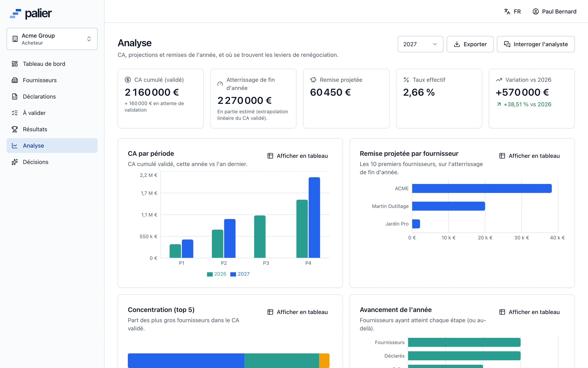Click the gauge icon on Atterrissage card
The width and height of the screenshot is (588, 368).
pos(220,84)
